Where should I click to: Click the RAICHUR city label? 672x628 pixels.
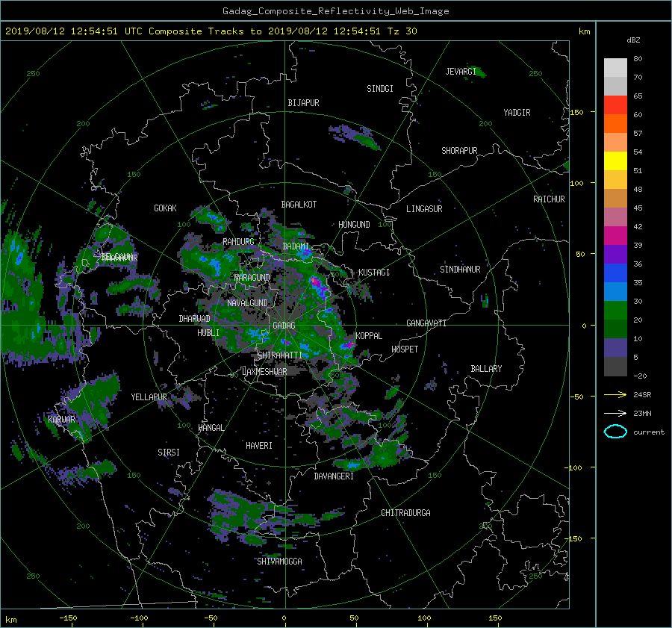coord(549,199)
